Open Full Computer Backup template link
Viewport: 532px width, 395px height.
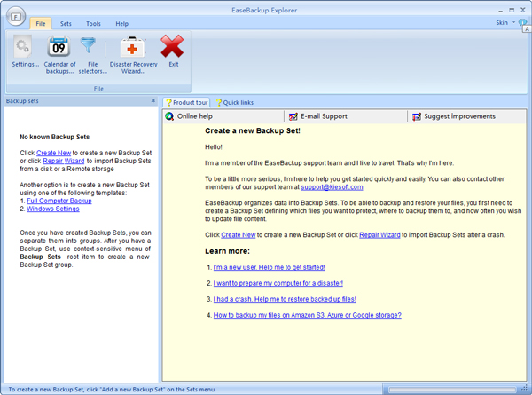point(59,201)
